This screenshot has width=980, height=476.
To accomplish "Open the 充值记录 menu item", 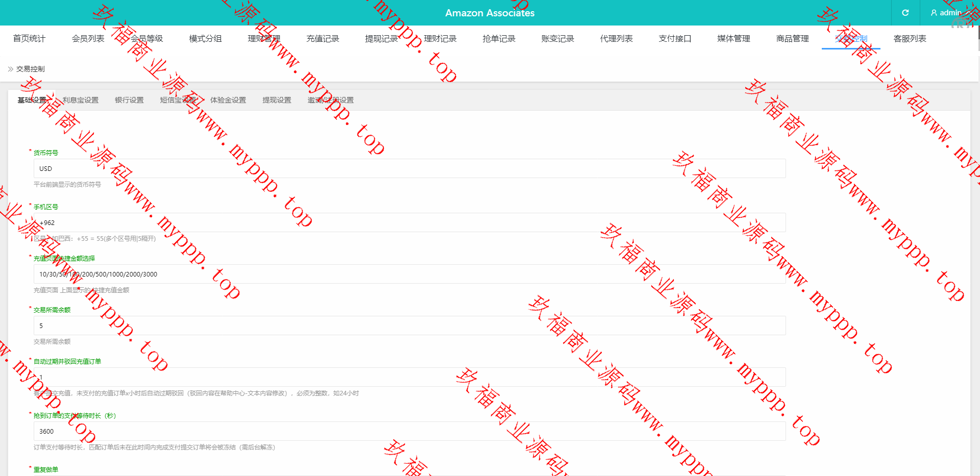I will 323,39.
